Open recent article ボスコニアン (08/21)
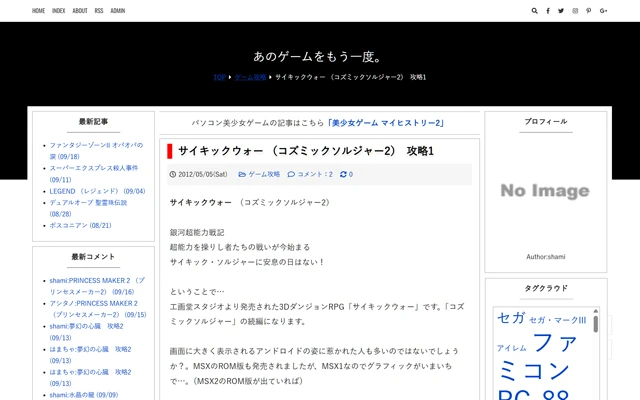The height and width of the screenshot is (400, 640). [x=80, y=225]
